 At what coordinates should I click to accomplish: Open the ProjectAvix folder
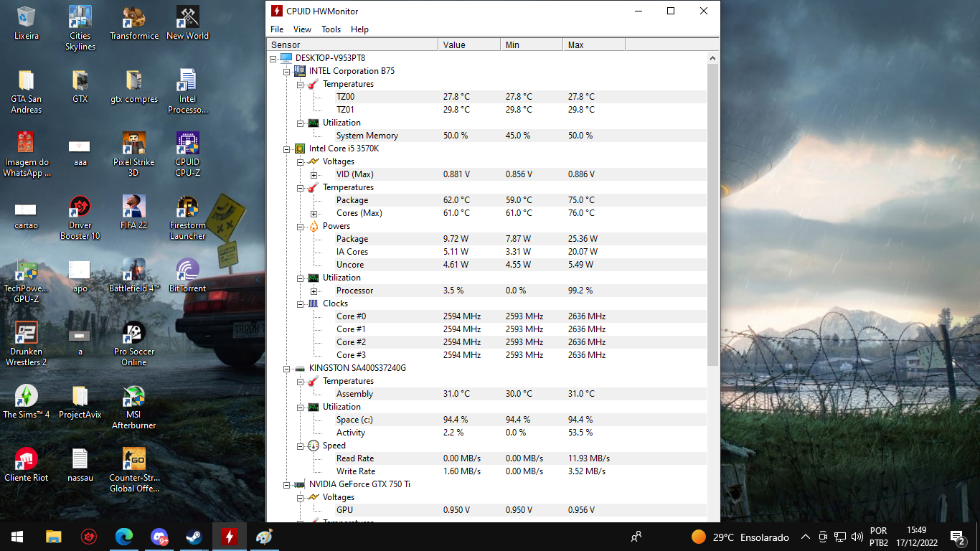[80, 401]
